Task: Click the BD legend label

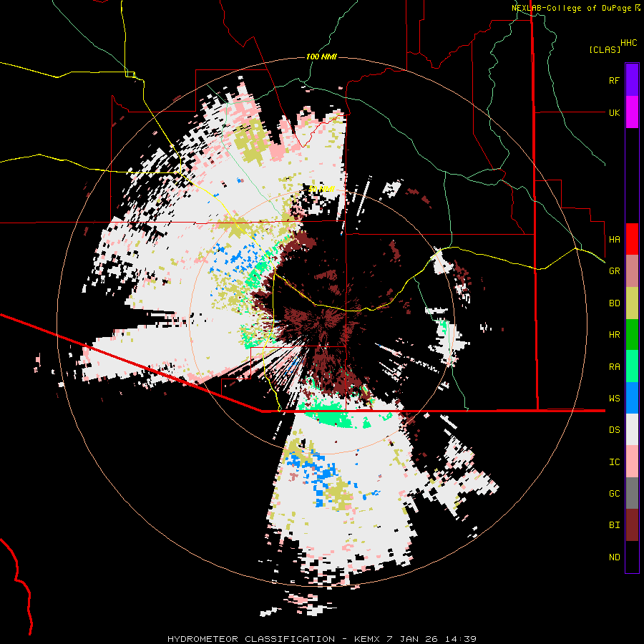Action: point(614,303)
